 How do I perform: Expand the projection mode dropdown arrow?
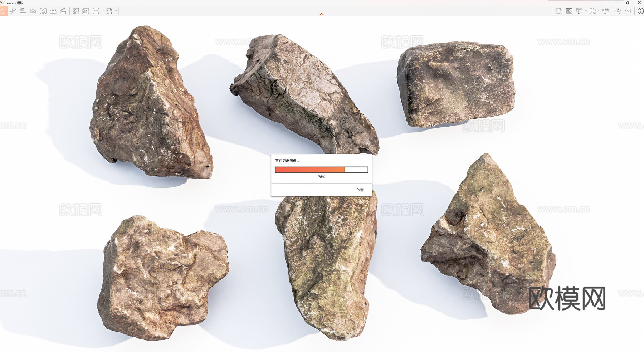[586, 11]
